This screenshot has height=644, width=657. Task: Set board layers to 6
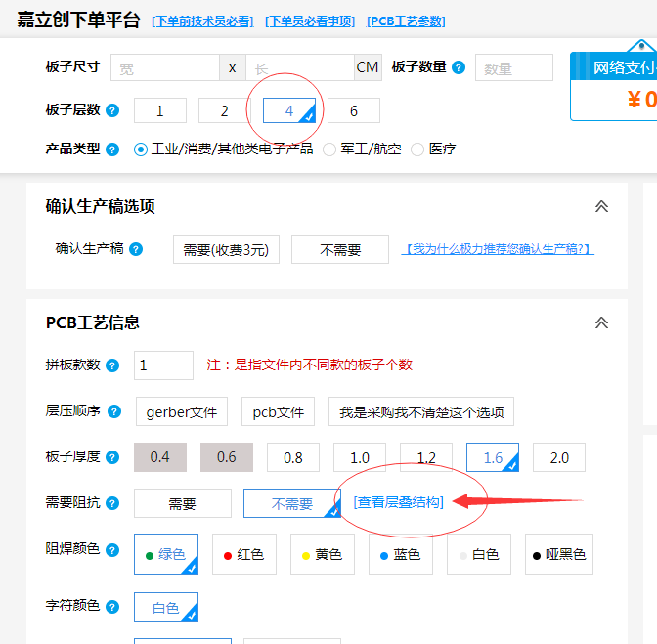pos(354,110)
